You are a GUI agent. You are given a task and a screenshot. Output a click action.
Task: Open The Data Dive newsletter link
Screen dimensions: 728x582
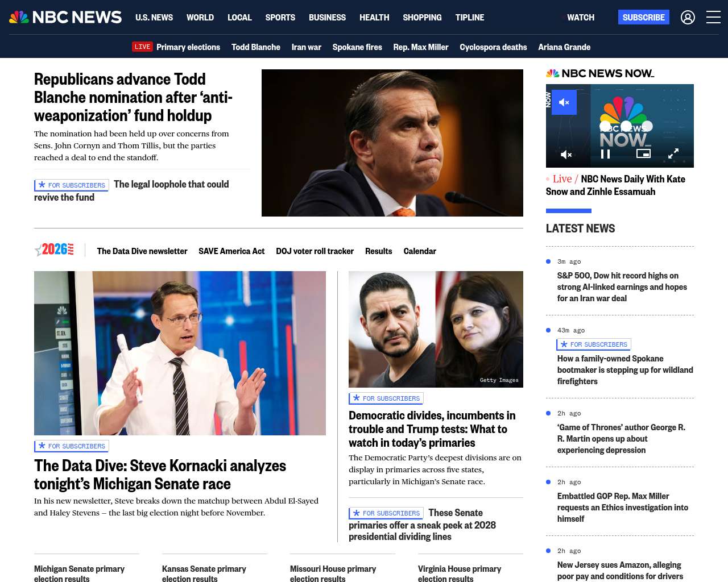coord(142,251)
